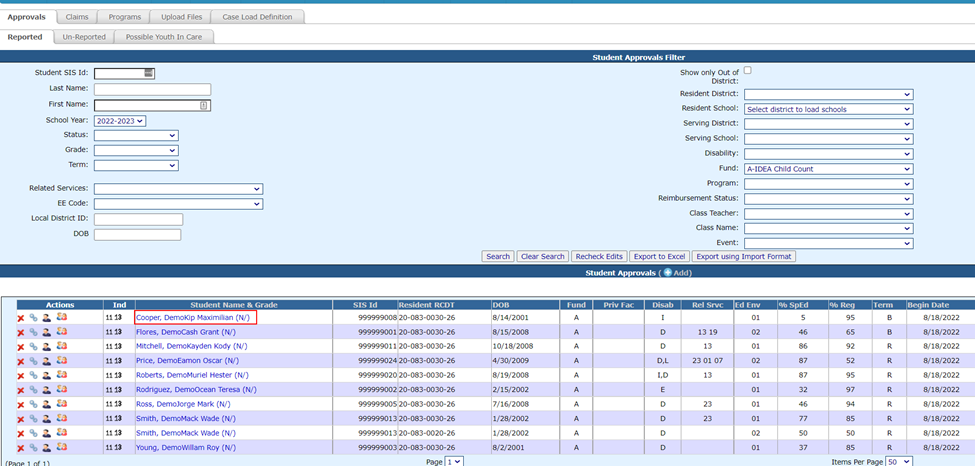
Task: Open the School Year 2022-2023 dropdown
Action: pyautogui.click(x=120, y=121)
